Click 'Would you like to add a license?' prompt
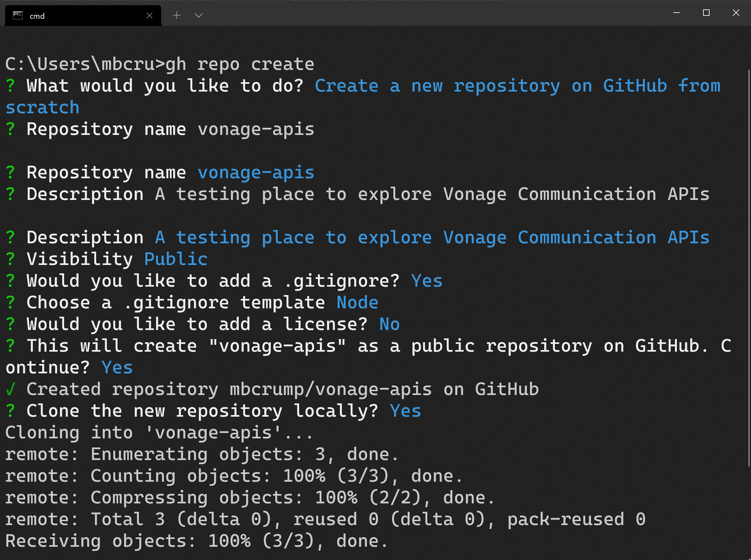This screenshot has height=560, width=751. (x=197, y=324)
